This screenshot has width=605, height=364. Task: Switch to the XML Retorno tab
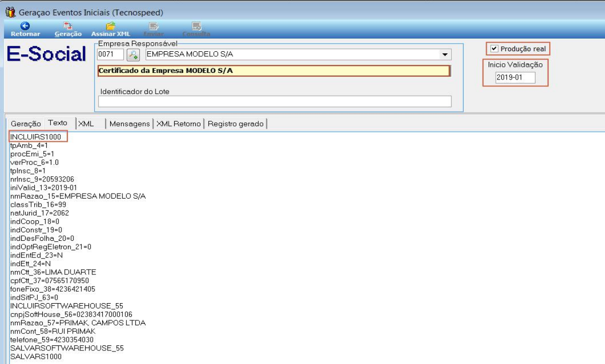click(179, 124)
